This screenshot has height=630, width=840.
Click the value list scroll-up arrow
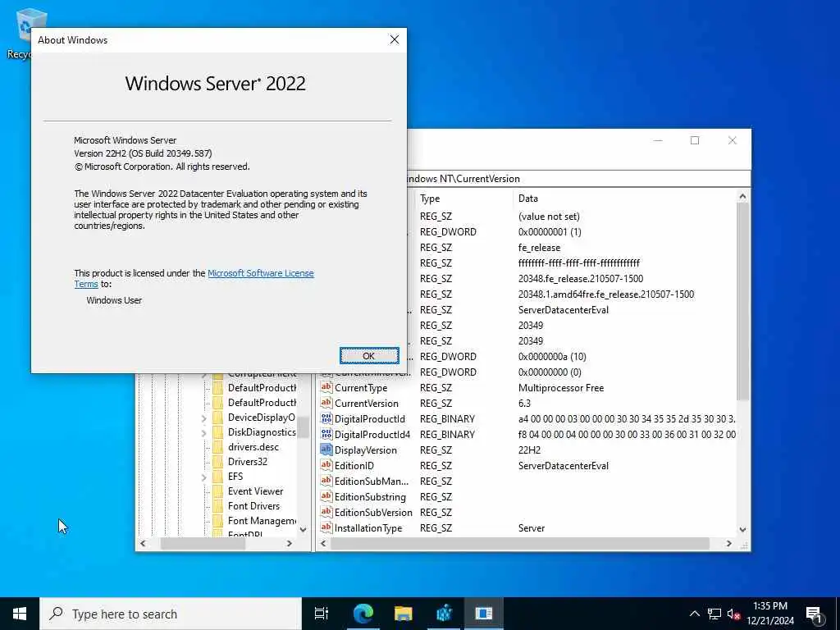click(x=742, y=197)
